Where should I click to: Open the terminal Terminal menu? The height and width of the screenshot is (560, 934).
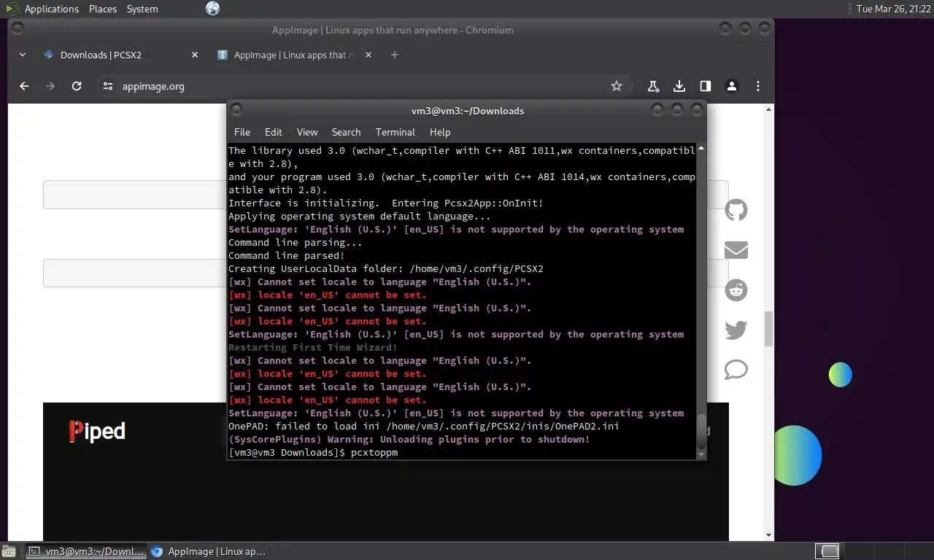395,132
